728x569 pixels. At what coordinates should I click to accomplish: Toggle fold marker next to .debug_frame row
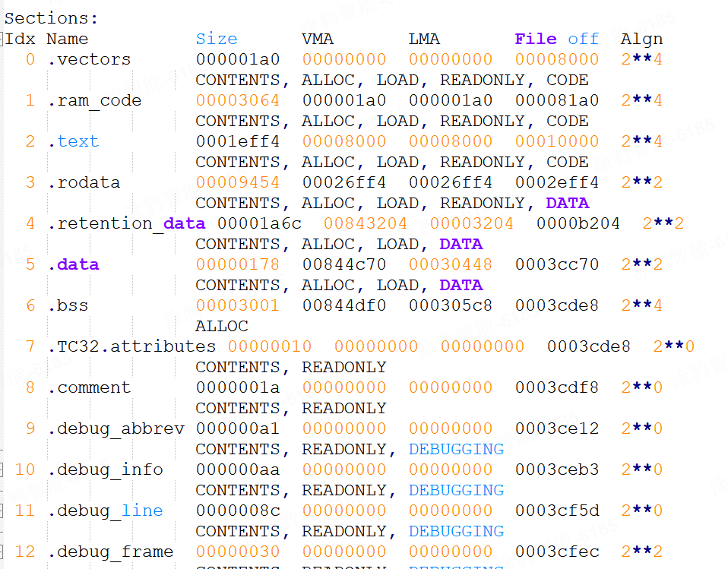point(2,552)
